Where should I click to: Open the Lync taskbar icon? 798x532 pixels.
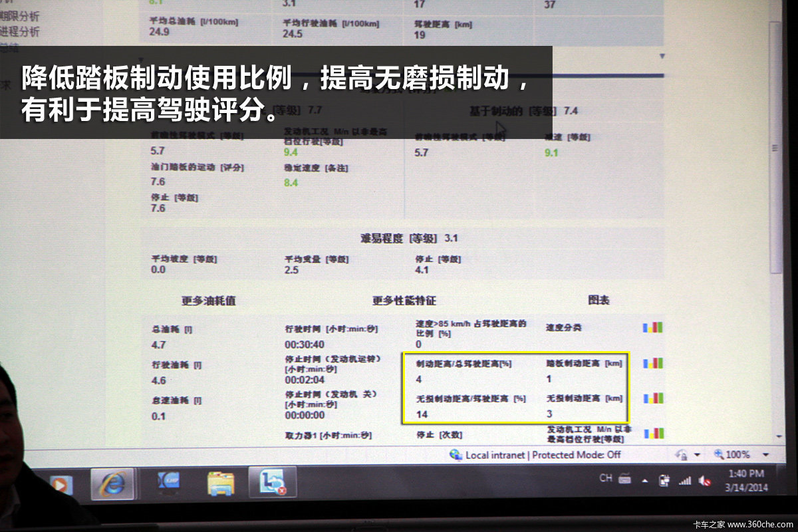[273, 482]
